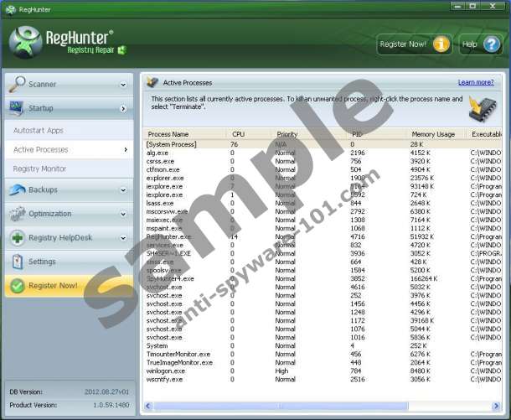Screen dimensions: 511x420
Task: Click the Startup monitor icon
Action: pos(18,108)
